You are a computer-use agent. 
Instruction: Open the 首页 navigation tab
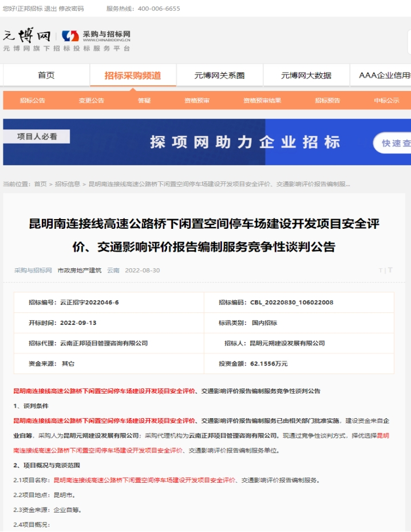46,76
